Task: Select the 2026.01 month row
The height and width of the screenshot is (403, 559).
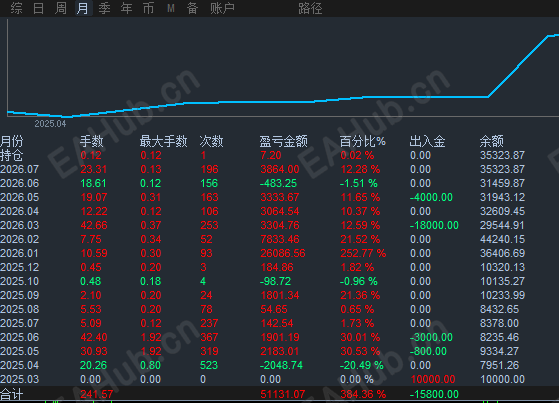Action: pos(262,253)
